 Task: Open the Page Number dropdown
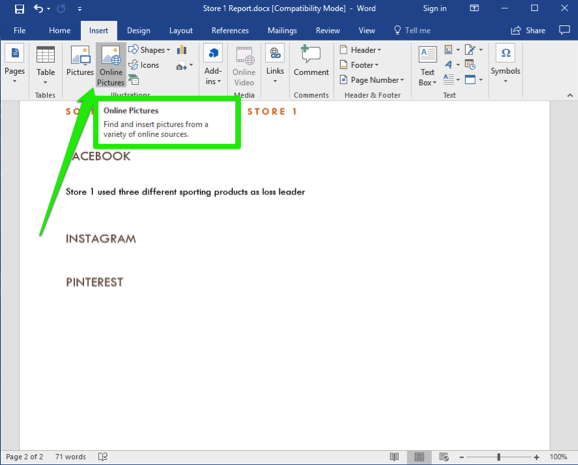[x=372, y=80]
